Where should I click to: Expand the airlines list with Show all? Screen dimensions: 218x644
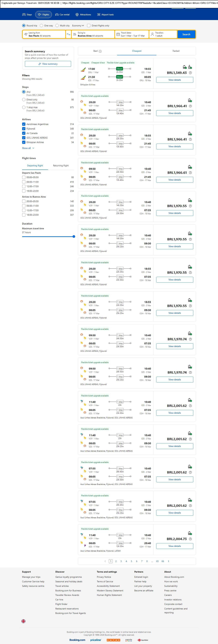(x=28, y=148)
